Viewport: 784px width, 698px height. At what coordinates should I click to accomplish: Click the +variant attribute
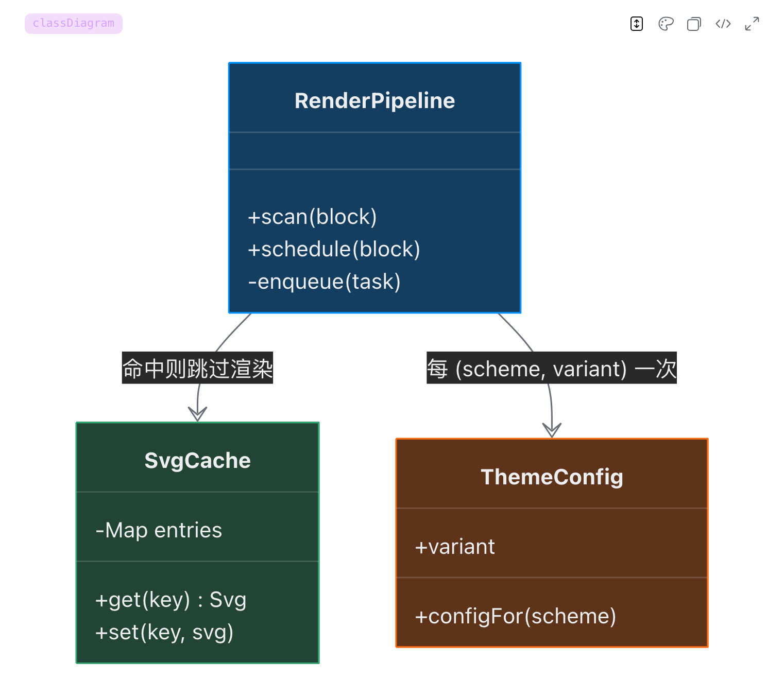(455, 547)
